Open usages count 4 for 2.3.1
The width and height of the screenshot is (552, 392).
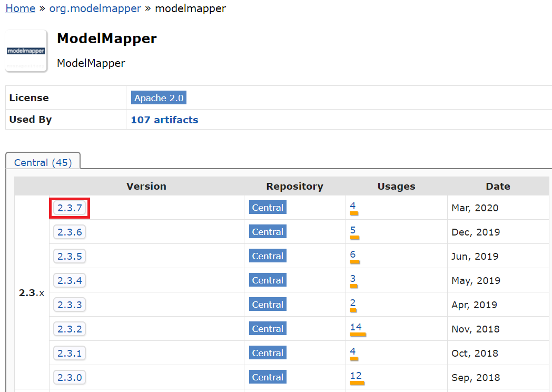coord(353,351)
